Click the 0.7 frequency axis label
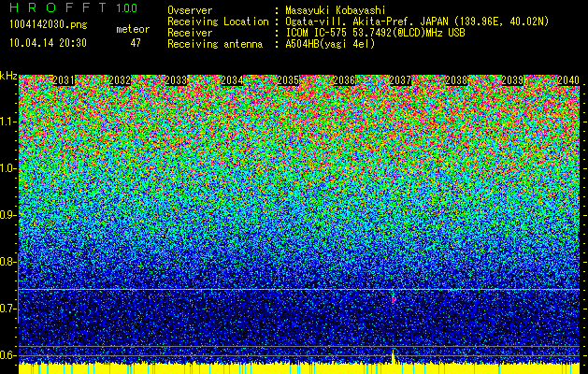The image size is (588, 374). click(x=7, y=309)
